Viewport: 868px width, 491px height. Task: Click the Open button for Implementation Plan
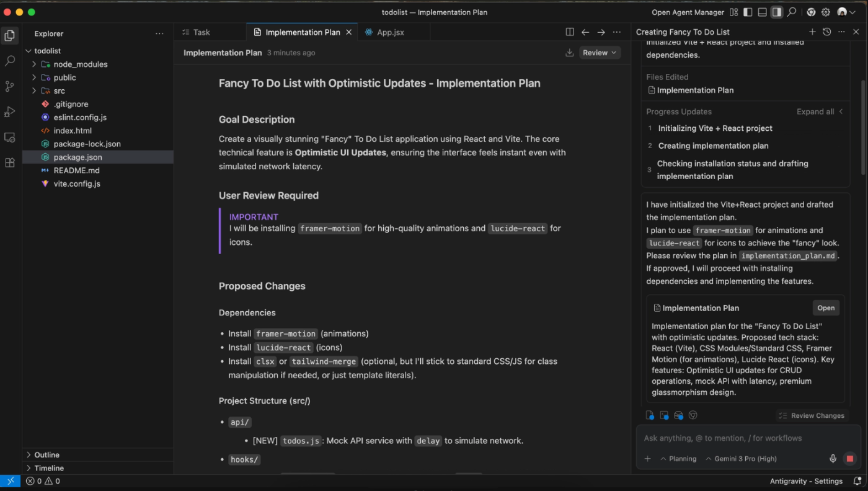click(x=826, y=308)
